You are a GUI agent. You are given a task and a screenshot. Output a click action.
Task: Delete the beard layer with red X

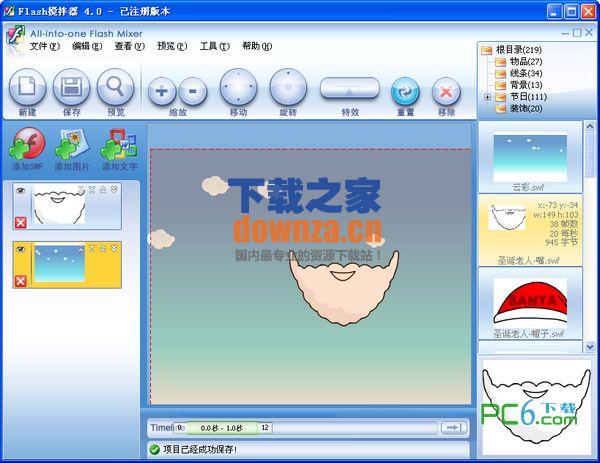pos(21,222)
